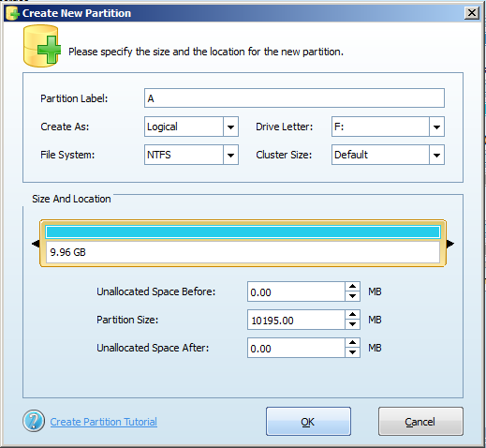486x448 pixels.
Task: Click the Partition Size value field
Action: click(x=296, y=320)
